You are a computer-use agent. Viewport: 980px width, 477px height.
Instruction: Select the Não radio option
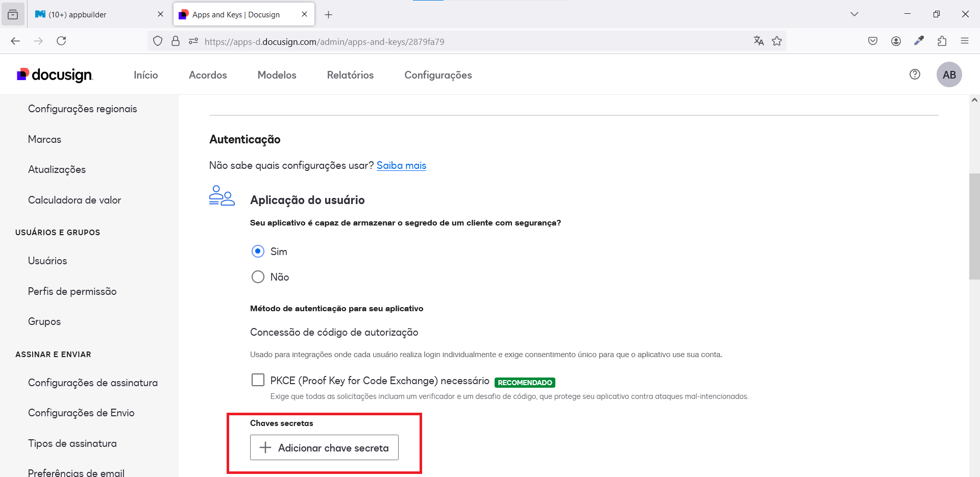pyautogui.click(x=258, y=277)
